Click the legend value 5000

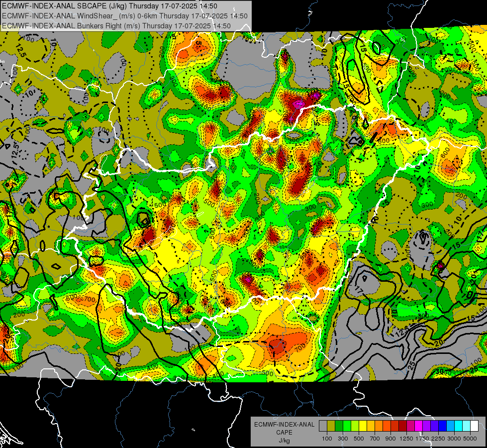[x=470, y=439]
